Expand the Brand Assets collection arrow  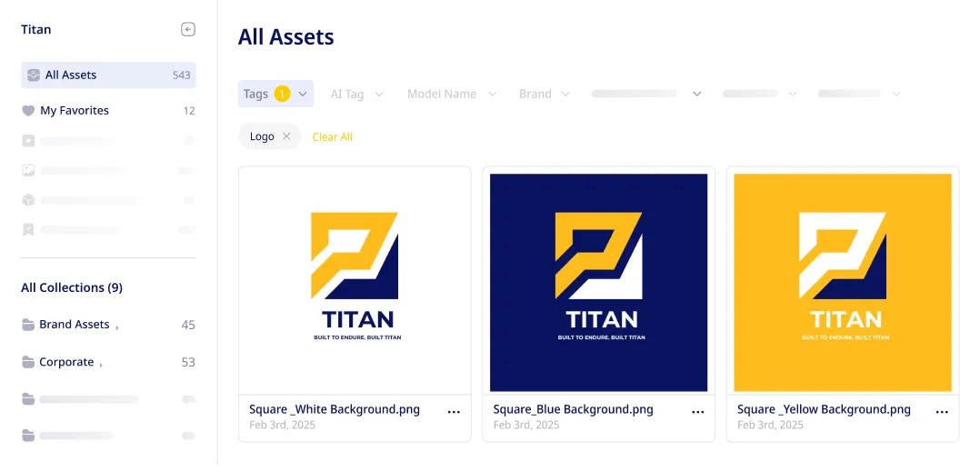pyautogui.click(x=117, y=326)
